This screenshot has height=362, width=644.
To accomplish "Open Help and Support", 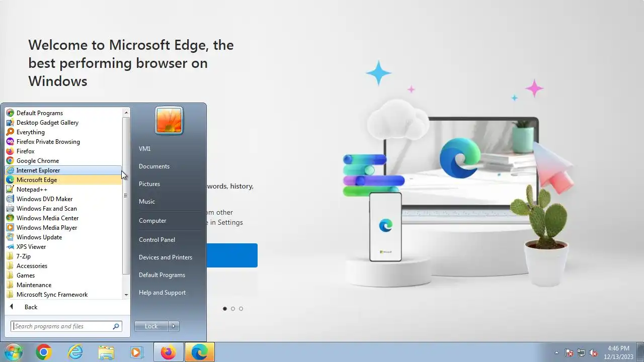I will [x=162, y=293].
